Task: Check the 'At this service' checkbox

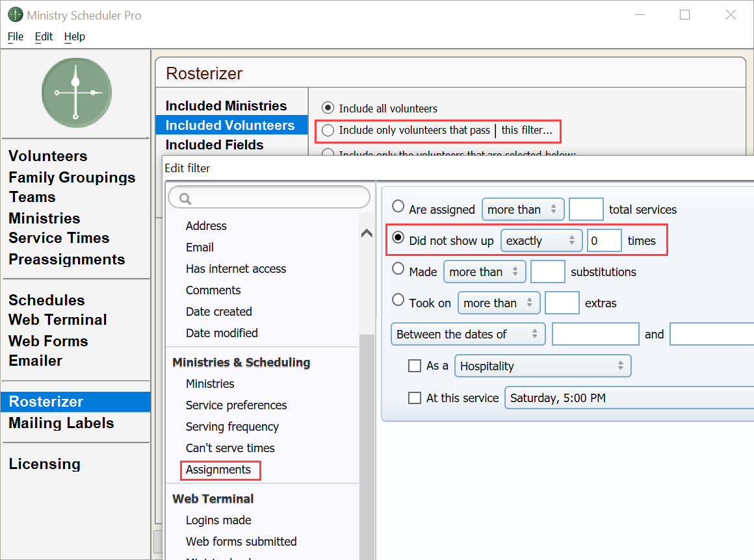Action: [x=414, y=398]
